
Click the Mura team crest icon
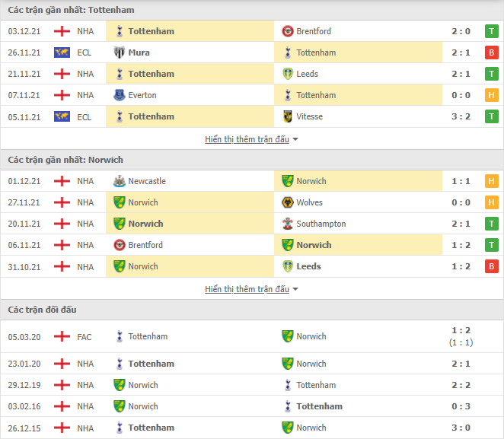coord(120,52)
